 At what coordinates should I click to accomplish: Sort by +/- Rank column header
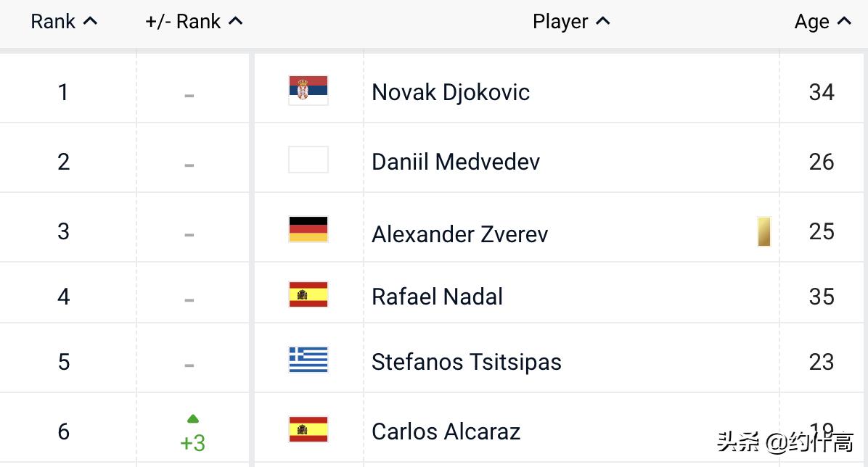(x=194, y=22)
